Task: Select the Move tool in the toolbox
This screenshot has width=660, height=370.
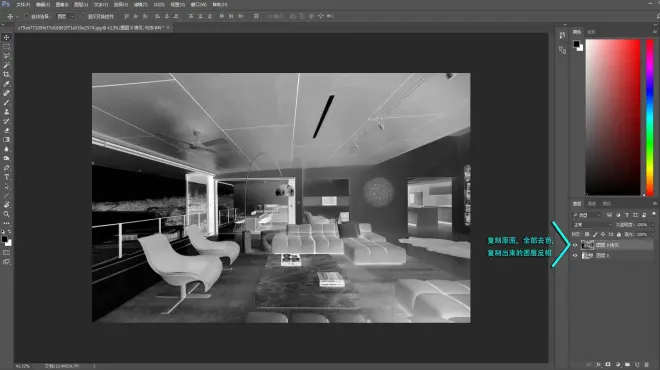Action: [6, 37]
